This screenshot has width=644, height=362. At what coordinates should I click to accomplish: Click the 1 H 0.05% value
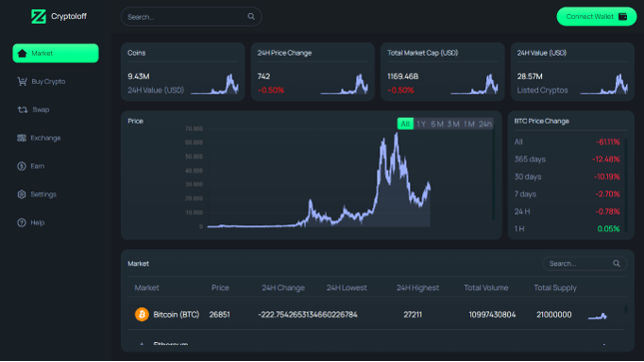(609, 228)
